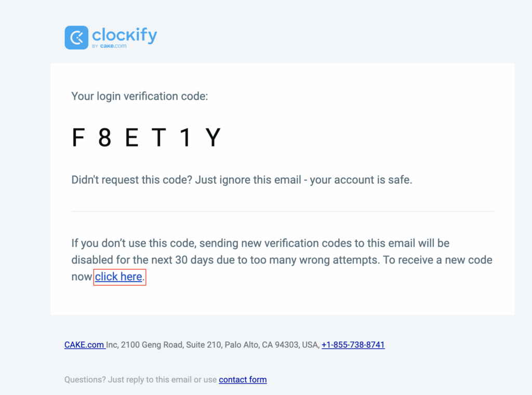
Task: Click the blue Clockify clock logo icon
Action: point(76,37)
